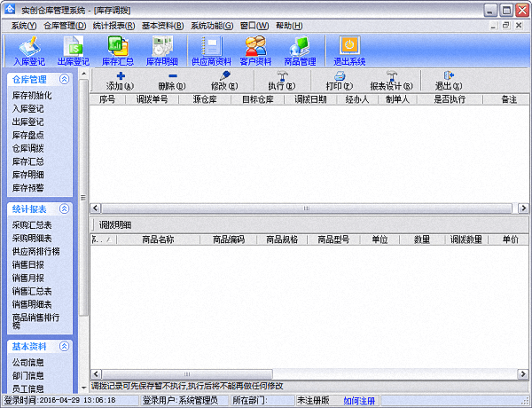
Task: Click 如何注册 link in status bar
Action: pyautogui.click(x=359, y=401)
